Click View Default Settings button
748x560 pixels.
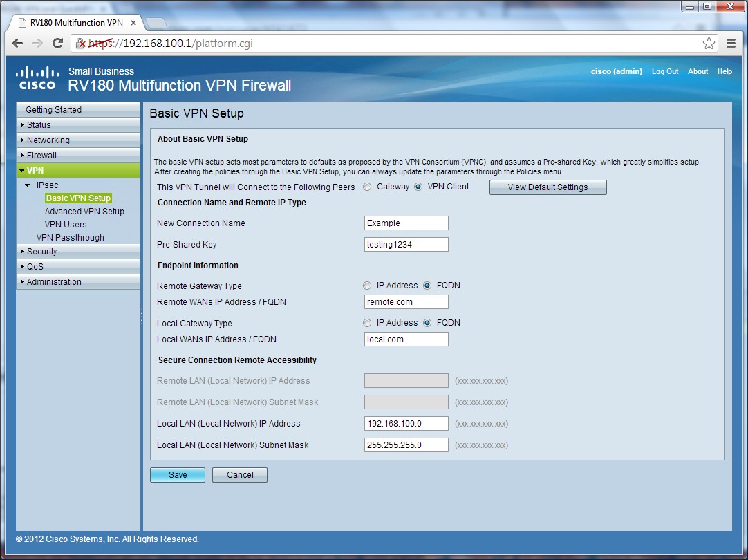tap(548, 187)
